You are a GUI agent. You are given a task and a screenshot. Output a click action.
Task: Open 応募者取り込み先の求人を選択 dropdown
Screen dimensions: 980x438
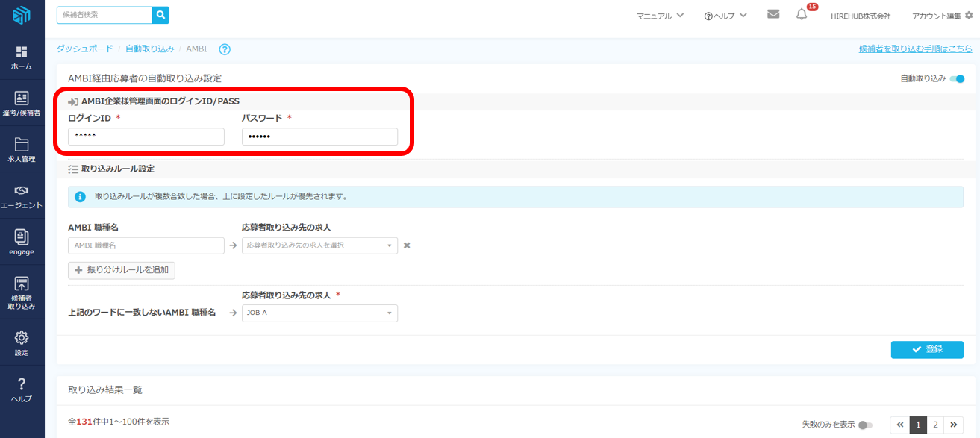[319, 245]
